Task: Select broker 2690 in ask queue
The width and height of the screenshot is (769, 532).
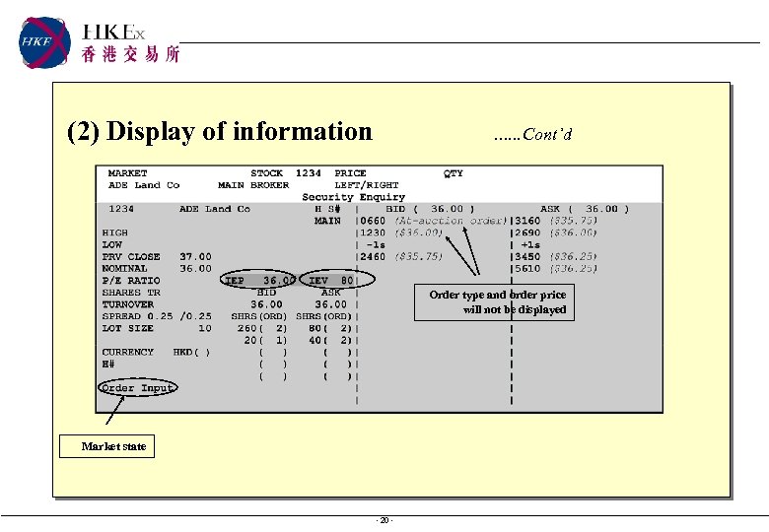Action: click(x=527, y=233)
